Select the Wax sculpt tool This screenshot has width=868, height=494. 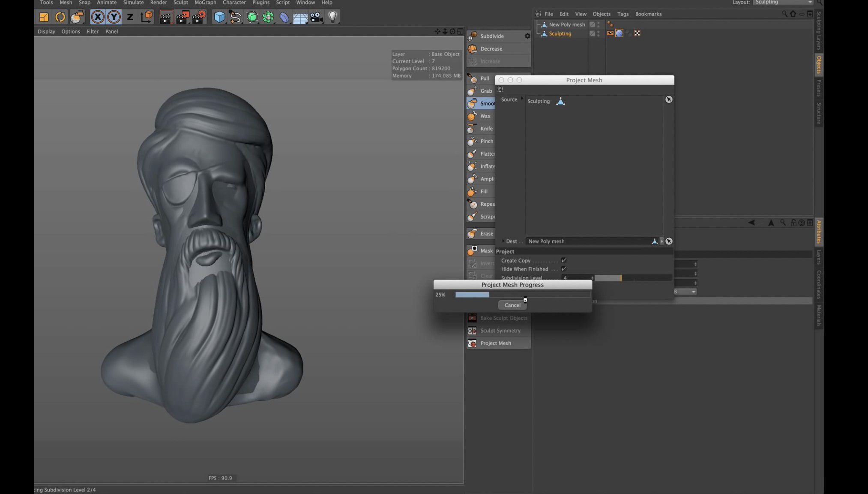point(485,116)
